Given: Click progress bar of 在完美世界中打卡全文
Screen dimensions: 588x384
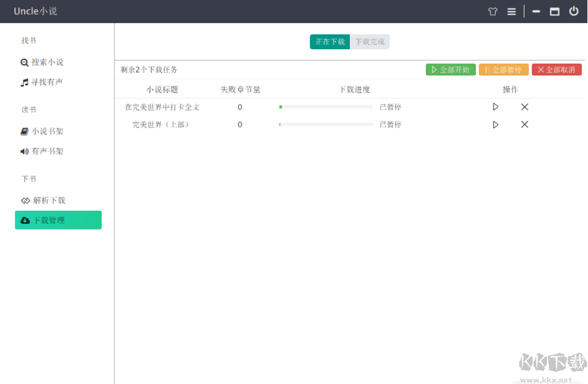Looking at the screenshot, I should click(x=325, y=107).
